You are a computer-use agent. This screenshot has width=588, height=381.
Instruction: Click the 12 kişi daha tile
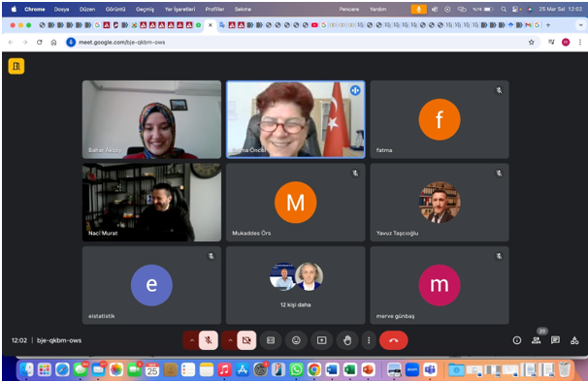click(296, 285)
